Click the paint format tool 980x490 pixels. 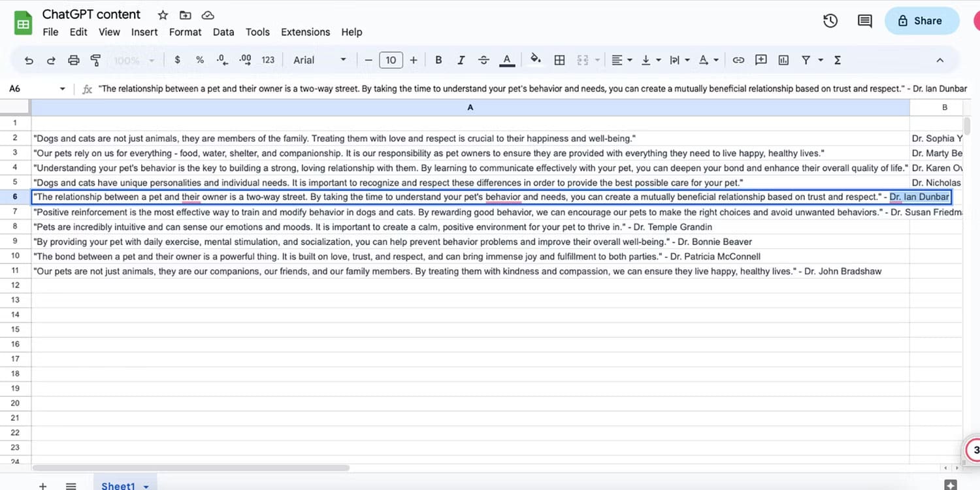tap(95, 59)
